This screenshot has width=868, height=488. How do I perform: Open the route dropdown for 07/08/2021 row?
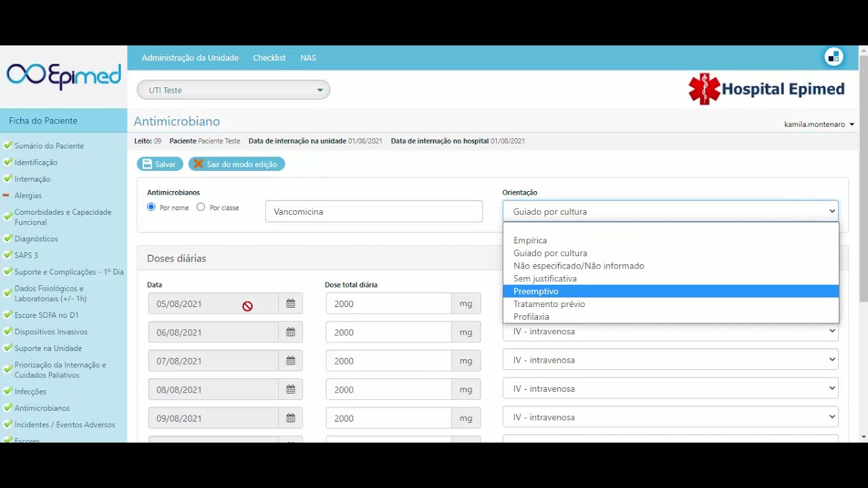(x=670, y=360)
